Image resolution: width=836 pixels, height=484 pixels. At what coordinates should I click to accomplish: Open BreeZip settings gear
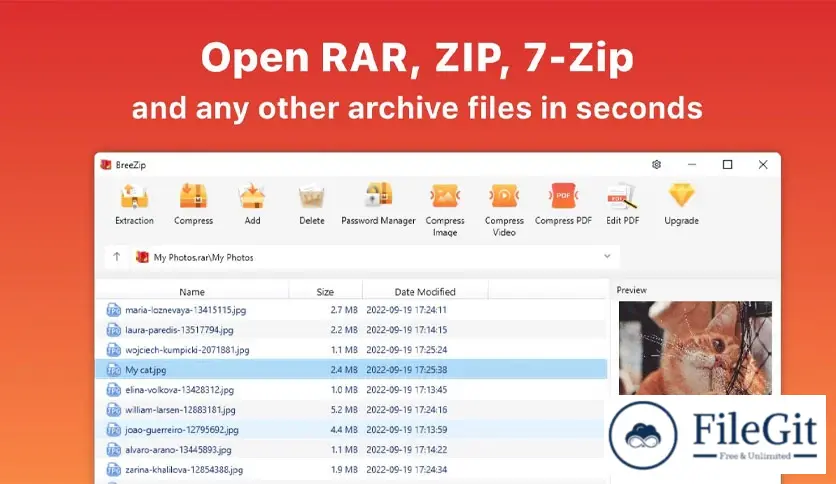656,165
